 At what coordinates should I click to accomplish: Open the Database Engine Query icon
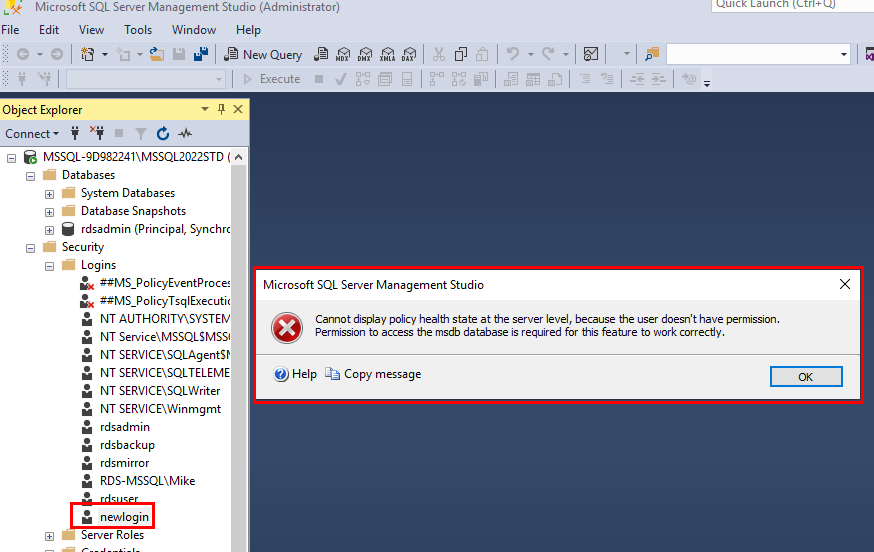(x=321, y=54)
